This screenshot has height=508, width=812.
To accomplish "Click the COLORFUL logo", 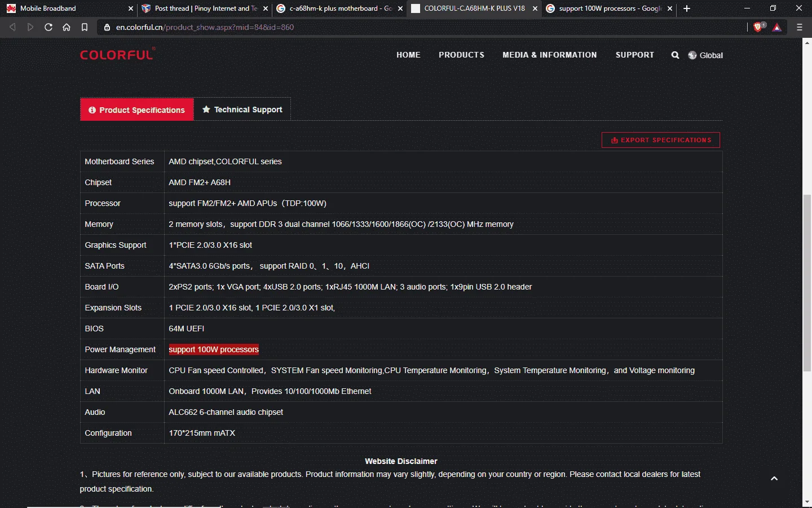I will pos(117,54).
